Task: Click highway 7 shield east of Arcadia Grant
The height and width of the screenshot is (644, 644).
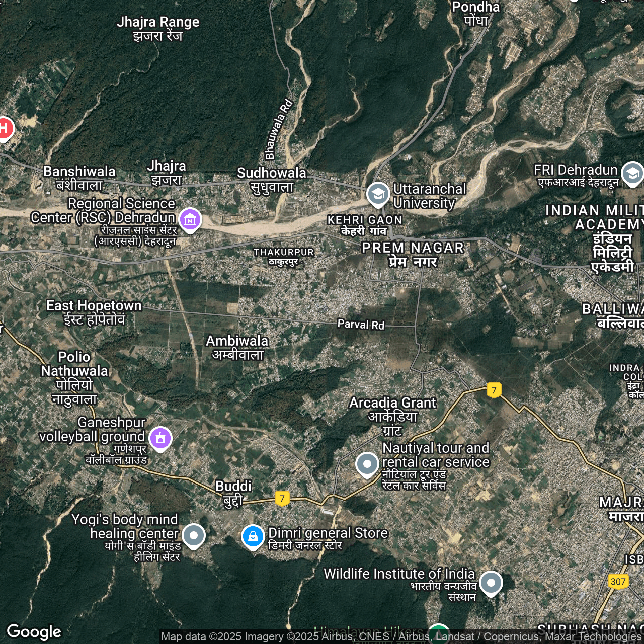Action: [494, 390]
